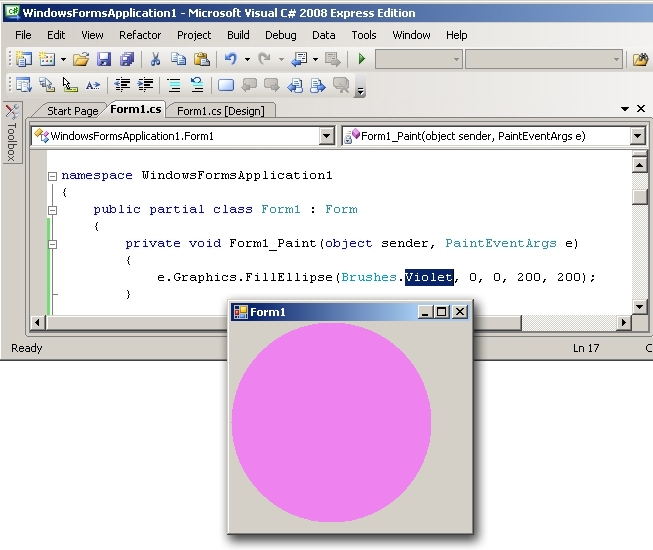
Task: Increase the line indent icon
Action: click(145, 85)
